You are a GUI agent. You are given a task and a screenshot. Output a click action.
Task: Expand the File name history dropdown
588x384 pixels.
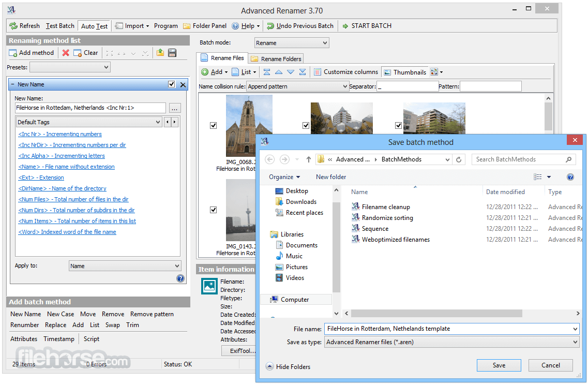coord(575,329)
